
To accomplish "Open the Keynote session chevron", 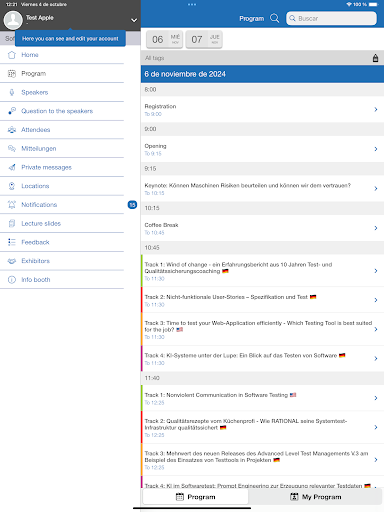I will 376,189.
